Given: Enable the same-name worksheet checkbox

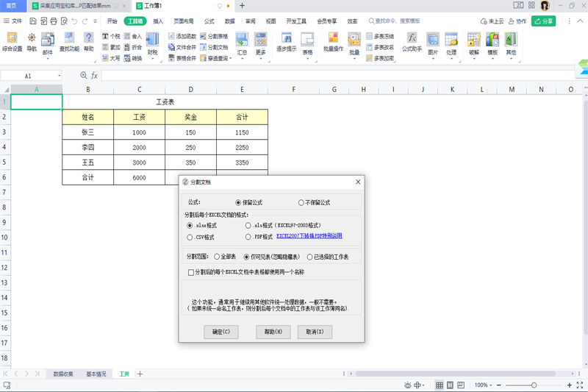Looking at the screenshot, I should [x=191, y=272].
